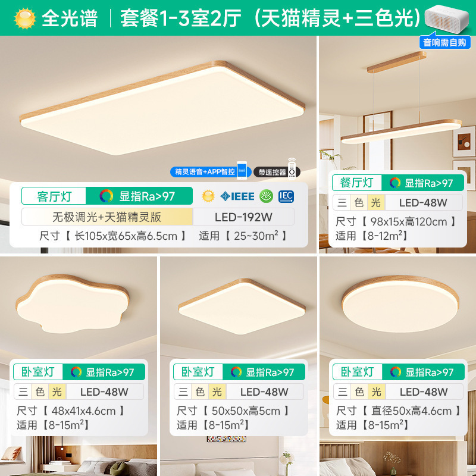
Task: Click the hanging dining pendant lamp image
Action: (x=401, y=98)
